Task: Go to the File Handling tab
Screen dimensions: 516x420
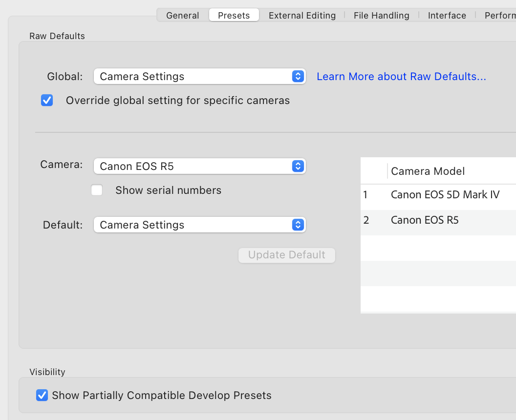Action: click(381, 15)
